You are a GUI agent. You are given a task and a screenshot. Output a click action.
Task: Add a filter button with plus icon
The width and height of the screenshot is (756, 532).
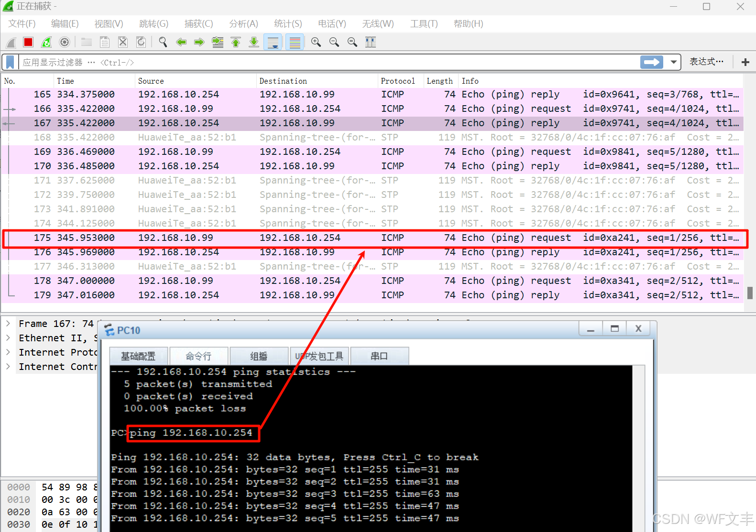(745, 62)
